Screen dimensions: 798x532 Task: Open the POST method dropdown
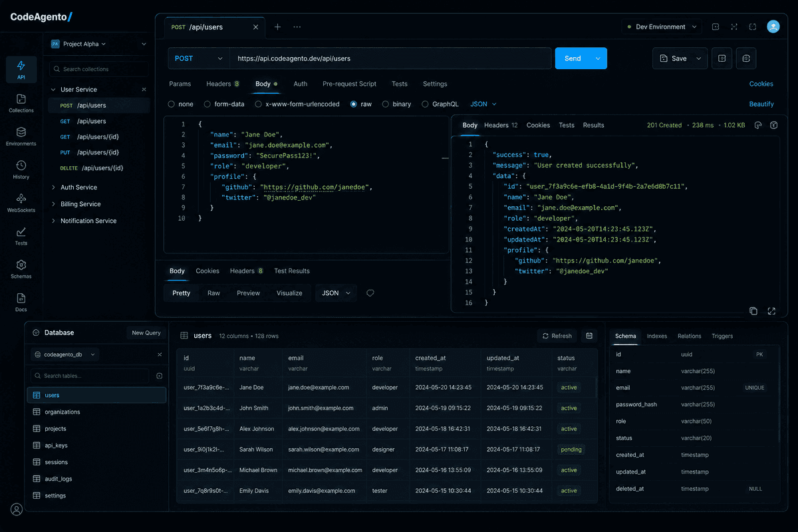tap(199, 59)
